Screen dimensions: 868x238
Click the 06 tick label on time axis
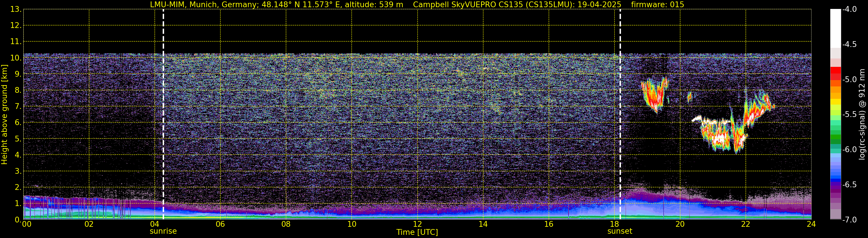tap(220, 224)
